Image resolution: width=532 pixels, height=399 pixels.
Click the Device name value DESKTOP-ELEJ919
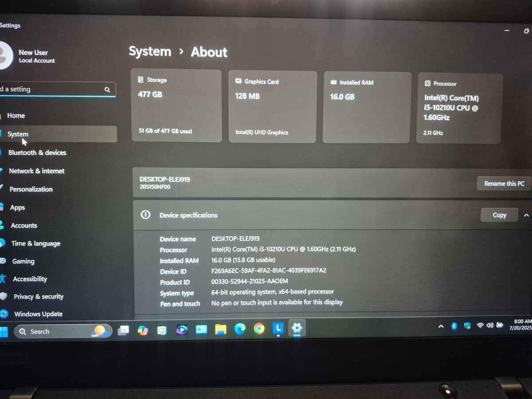pyautogui.click(x=235, y=239)
